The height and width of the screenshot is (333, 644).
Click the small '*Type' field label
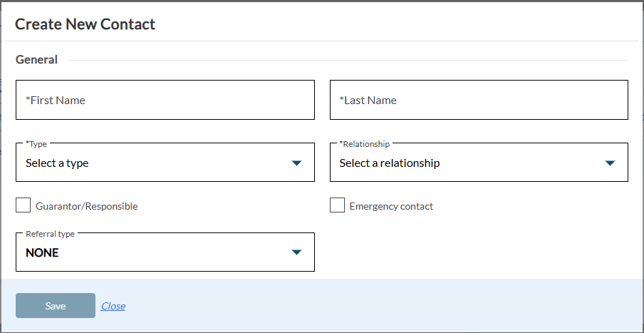point(36,144)
